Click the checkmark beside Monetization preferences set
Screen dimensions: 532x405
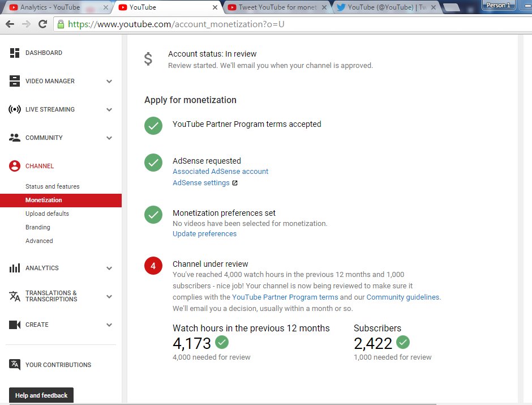click(153, 215)
